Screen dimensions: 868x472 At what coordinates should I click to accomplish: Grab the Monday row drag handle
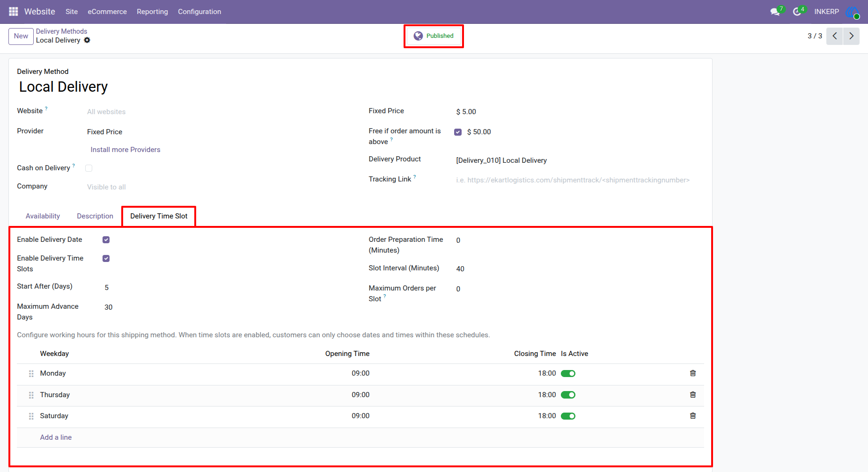tap(31, 374)
